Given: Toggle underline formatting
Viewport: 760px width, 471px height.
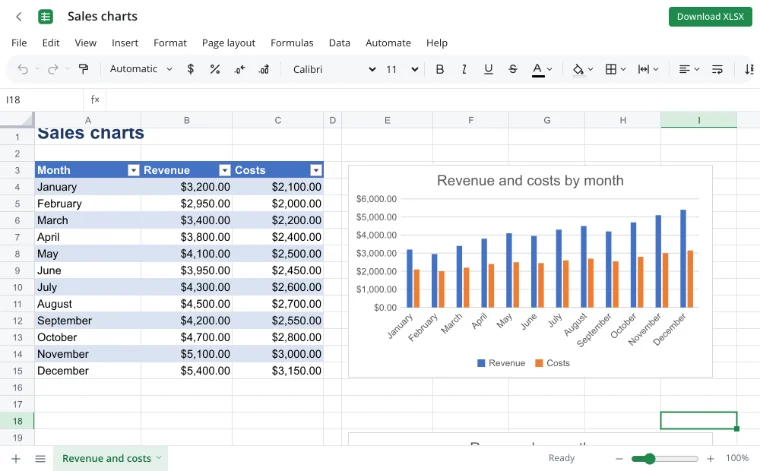Looking at the screenshot, I should click(488, 69).
